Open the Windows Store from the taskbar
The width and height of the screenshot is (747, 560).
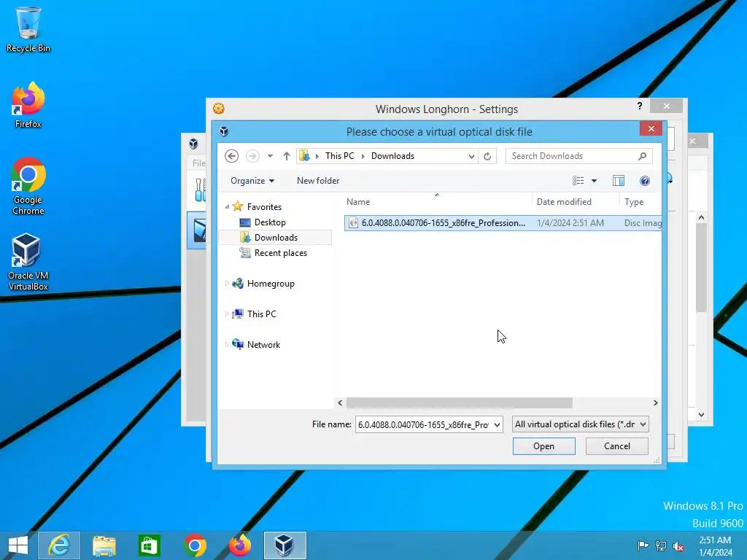(x=149, y=545)
